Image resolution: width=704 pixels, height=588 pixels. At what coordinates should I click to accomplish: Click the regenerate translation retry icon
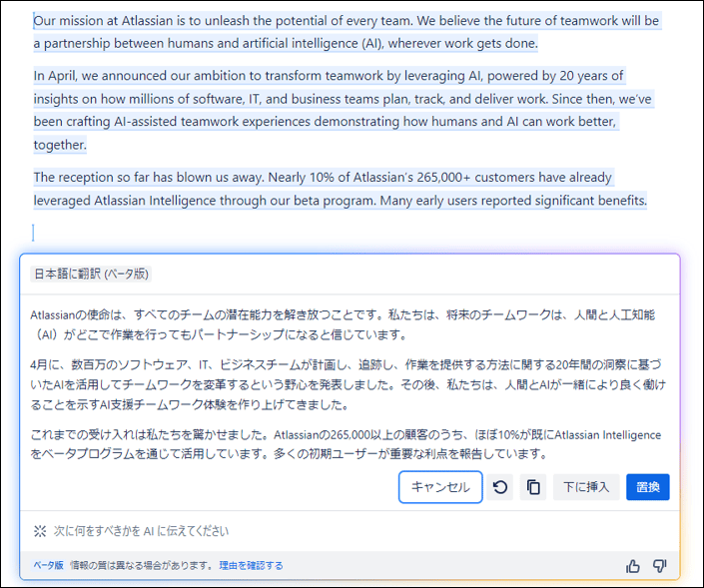click(x=499, y=487)
